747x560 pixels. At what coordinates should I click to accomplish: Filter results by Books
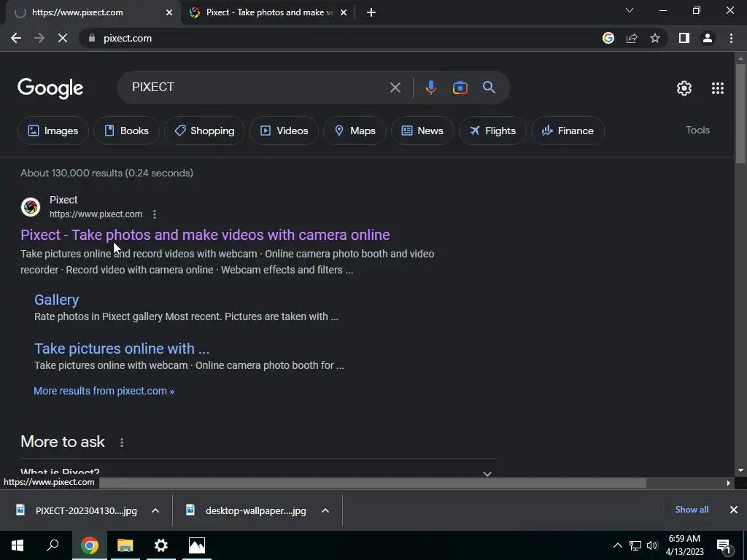point(126,131)
